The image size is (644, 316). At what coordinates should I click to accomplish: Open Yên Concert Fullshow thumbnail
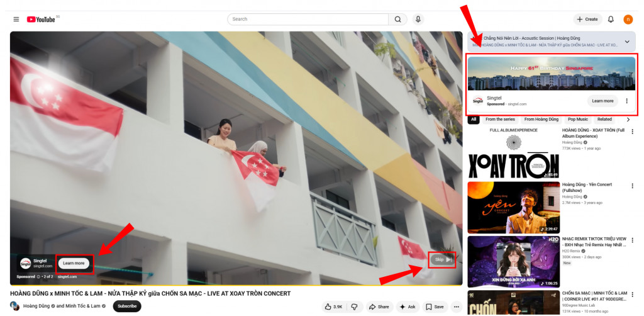tap(513, 208)
